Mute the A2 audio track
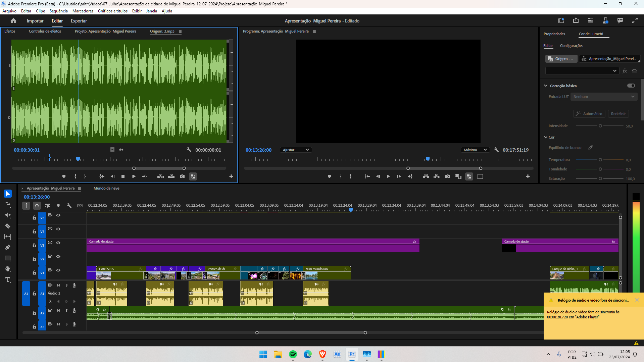The height and width of the screenshot is (362, 644). pyautogui.click(x=58, y=310)
